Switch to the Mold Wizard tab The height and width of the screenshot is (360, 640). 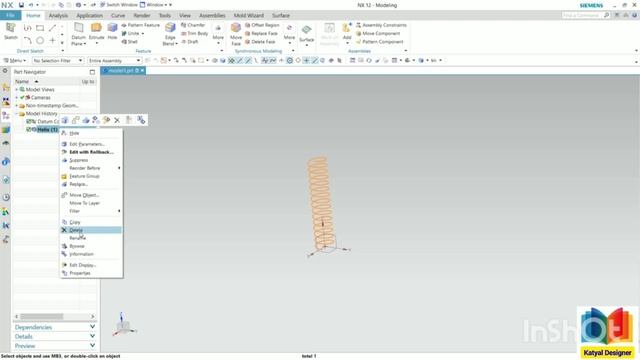tap(249, 16)
